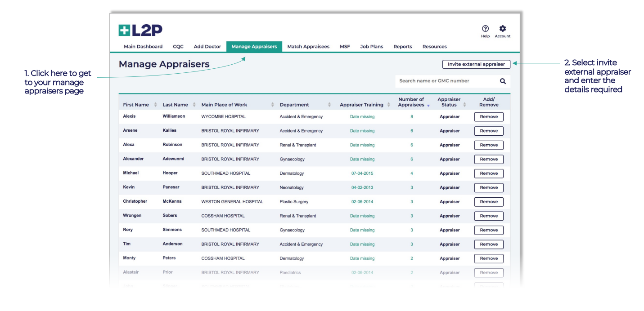Remove Michael Hooper as appraiser
The width and height of the screenshot is (644, 311).
click(x=489, y=173)
